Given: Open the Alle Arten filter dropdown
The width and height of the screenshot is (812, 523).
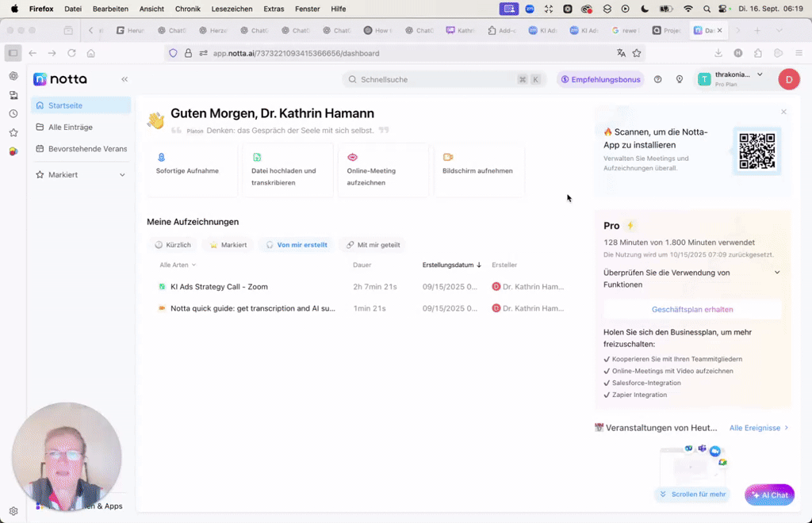Looking at the screenshot, I should click(x=178, y=265).
